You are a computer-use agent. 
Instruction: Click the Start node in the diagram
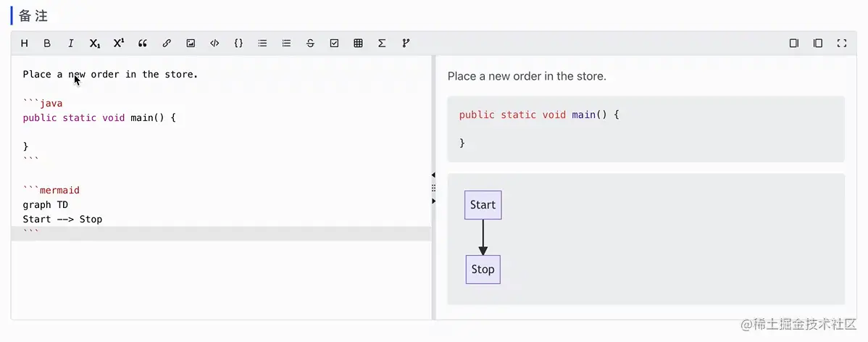pos(483,205)
